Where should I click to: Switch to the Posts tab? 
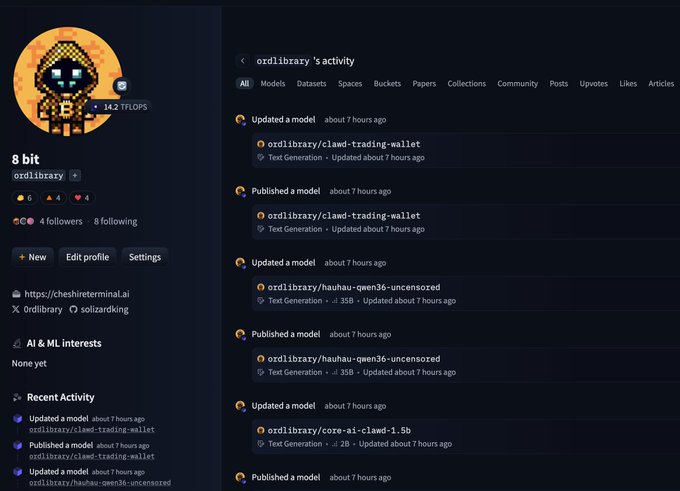pos(559,83)
